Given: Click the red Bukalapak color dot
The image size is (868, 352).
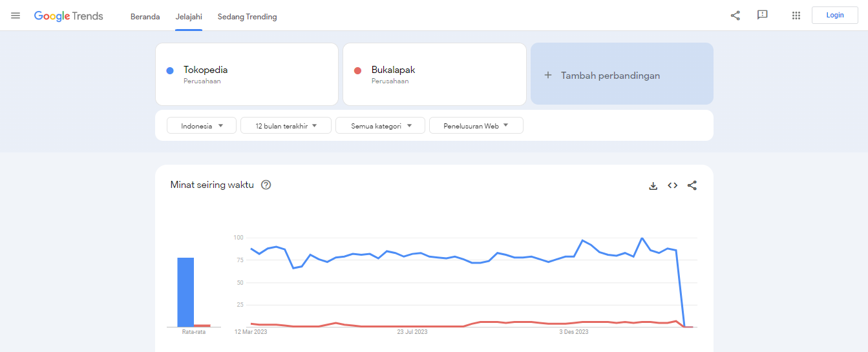Looking at the screenshot, I should coord(357,70).
